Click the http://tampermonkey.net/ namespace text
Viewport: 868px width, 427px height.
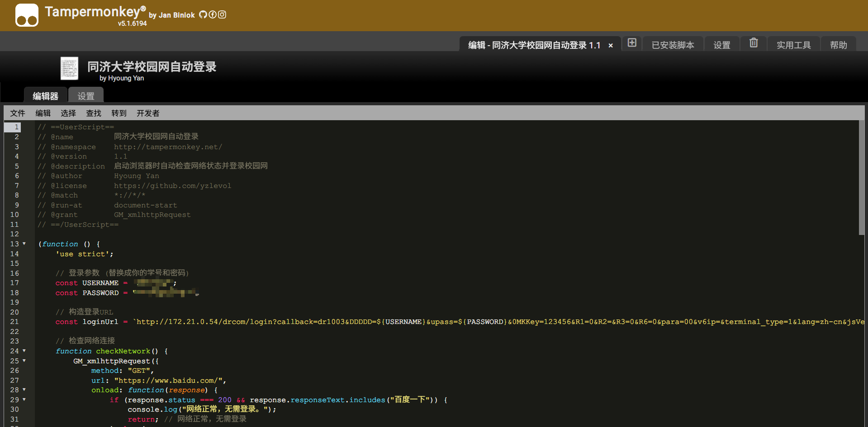point(168,147)
